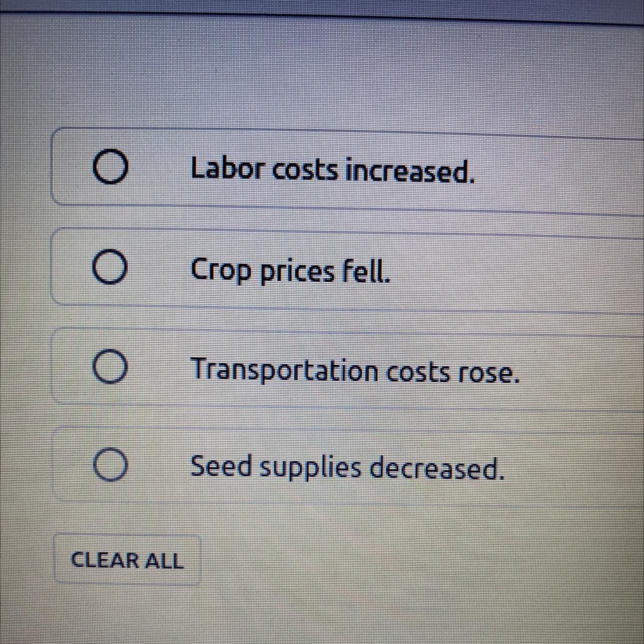Mark the circle beside Labor costs
644x644 pixels.
(110, 168)
